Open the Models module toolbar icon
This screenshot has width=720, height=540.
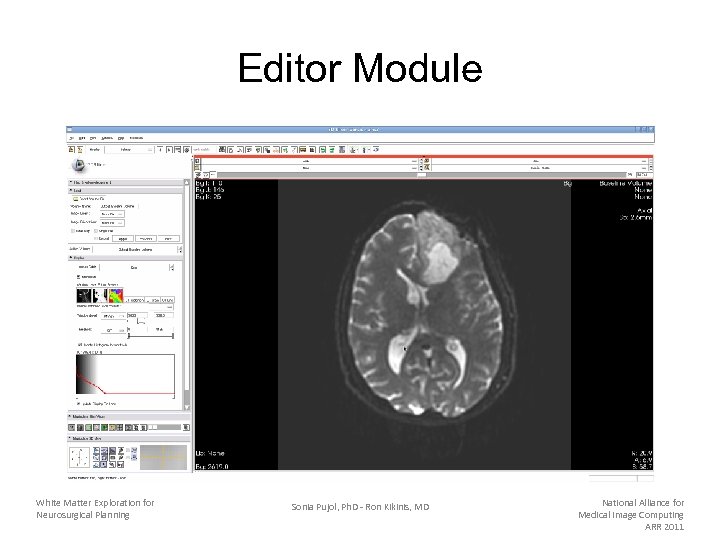coord(248,150)
